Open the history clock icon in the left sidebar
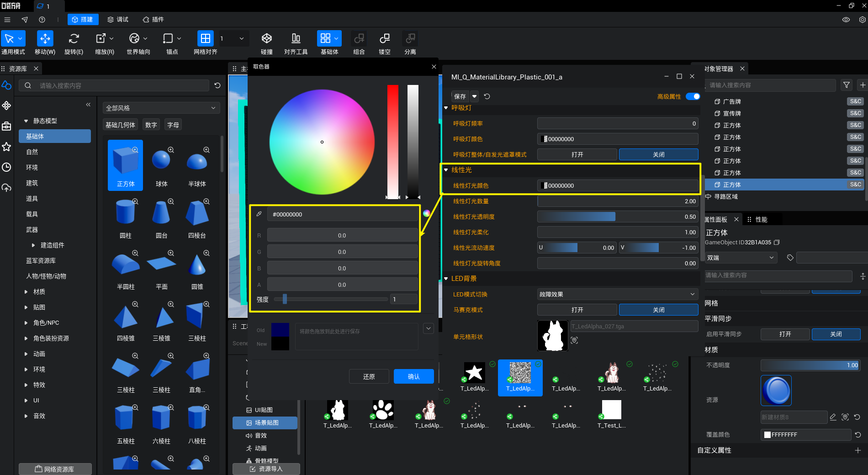 [6, 167]
